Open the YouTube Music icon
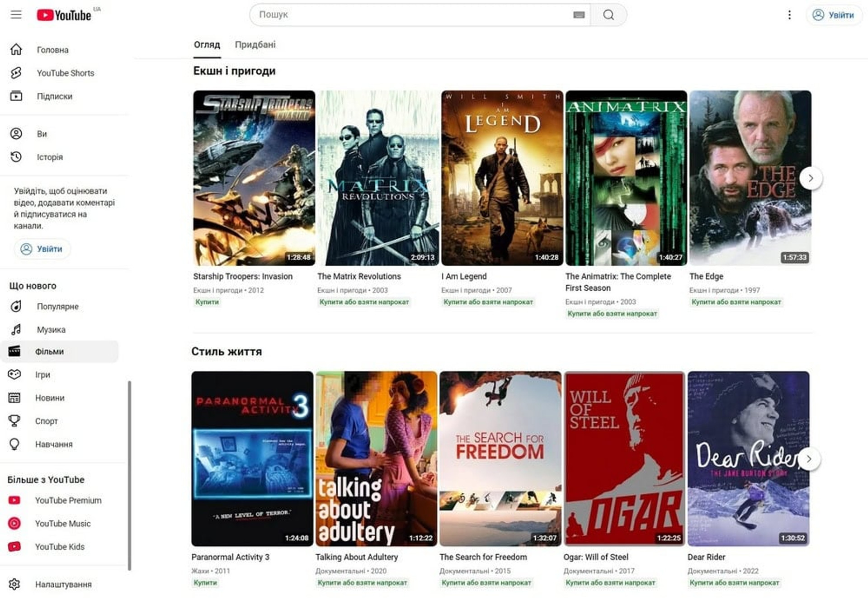 click(x=14, y=523)
